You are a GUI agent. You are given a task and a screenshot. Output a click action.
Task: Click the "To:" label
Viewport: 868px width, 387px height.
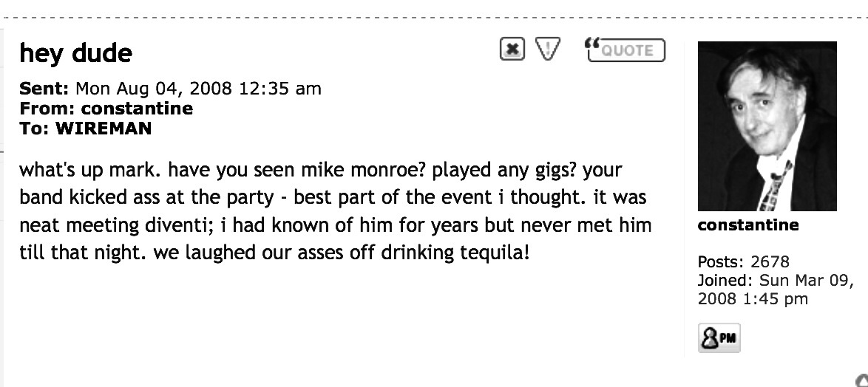tap(35, 128)
